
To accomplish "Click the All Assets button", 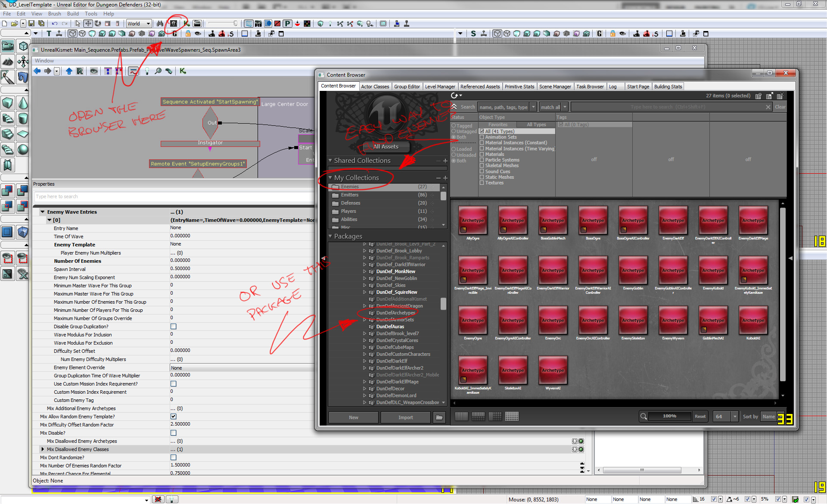I will [x=386, y=146].
